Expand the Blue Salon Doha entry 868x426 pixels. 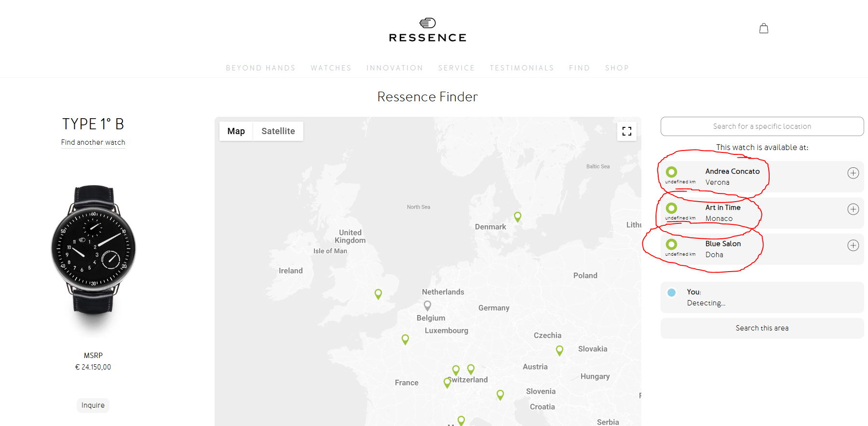tap(853, 246)
